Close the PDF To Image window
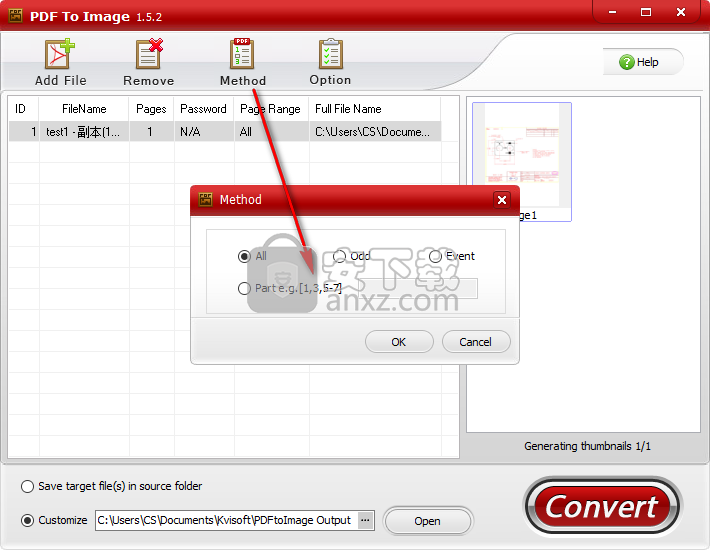Viewport: 710px width, 550px height. [681, 12]
